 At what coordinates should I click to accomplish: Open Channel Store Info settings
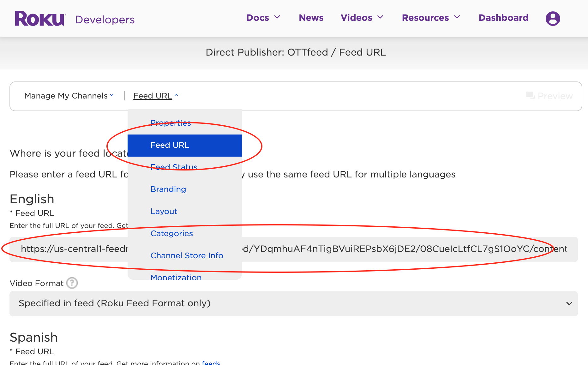point(187,255)
